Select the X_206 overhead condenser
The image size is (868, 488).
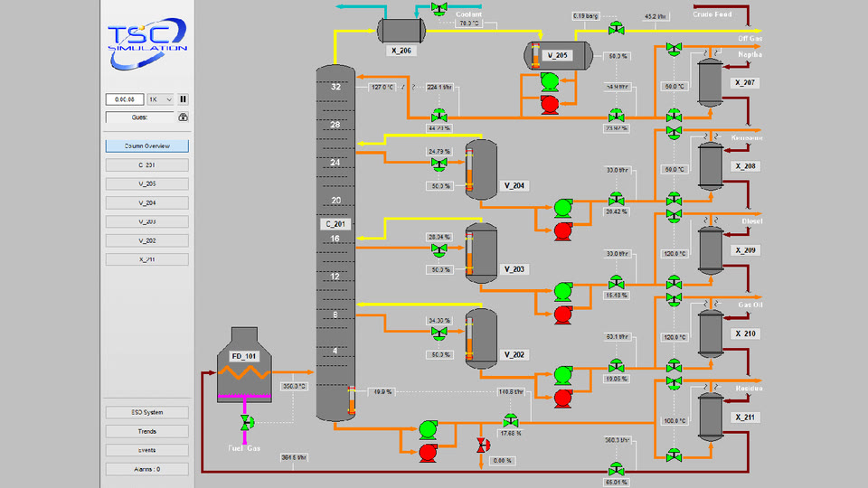click(x=401, y=31)
